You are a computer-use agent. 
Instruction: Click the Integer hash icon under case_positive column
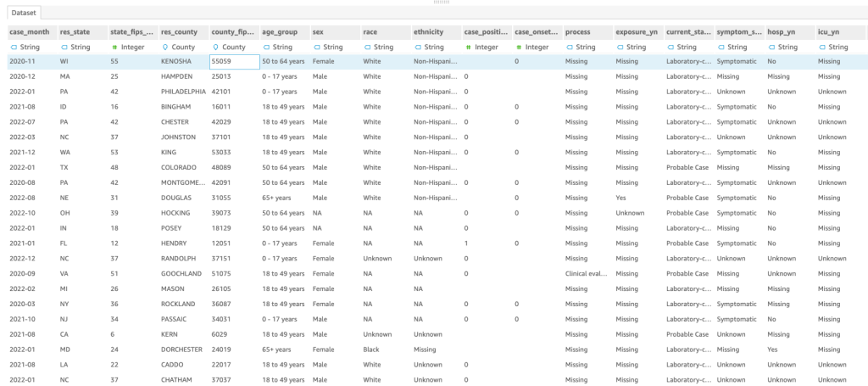pyautogui.click(x=468, y=47)
